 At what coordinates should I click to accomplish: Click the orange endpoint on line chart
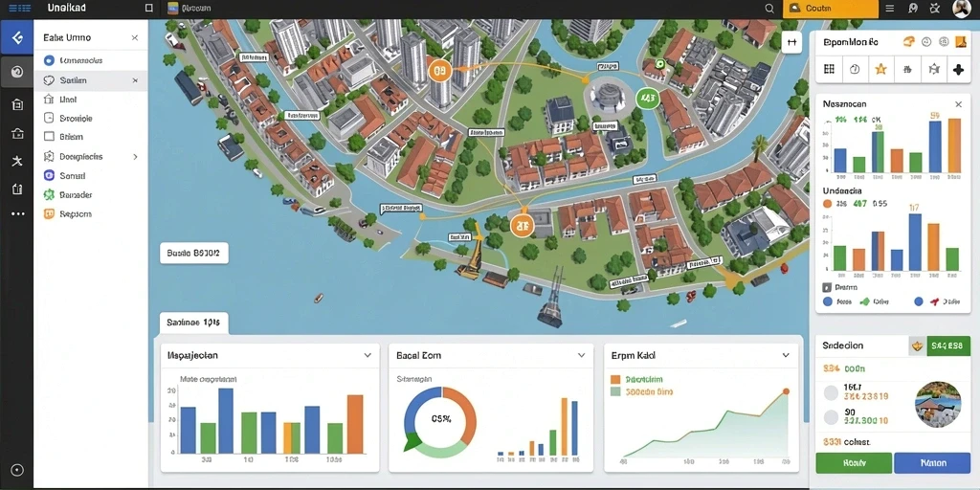786,391
